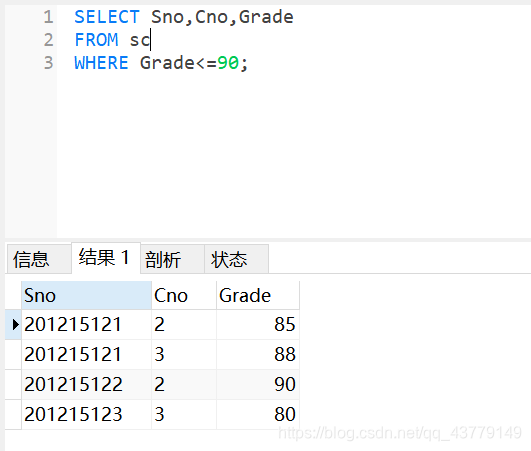Click table name sc in the query
This screenshot has height=451, width=531.
click(140, 40)
